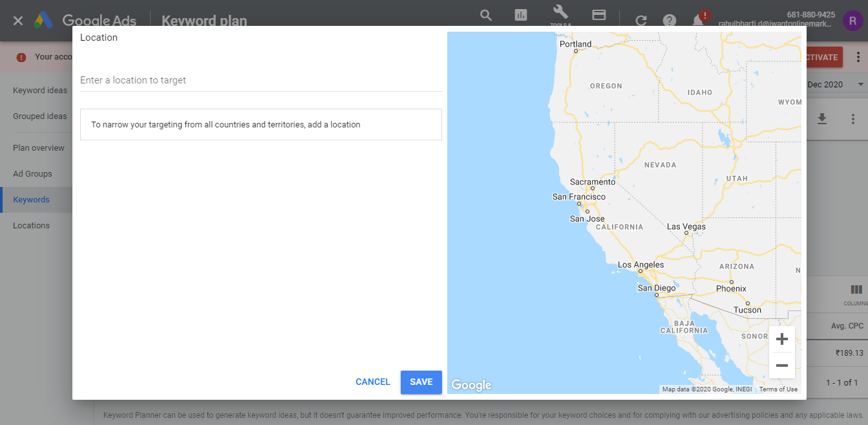This screenshot has width=868, height=425.
Task: Click the refresh icon in the top bar
Action: click(x=641, y=21)
